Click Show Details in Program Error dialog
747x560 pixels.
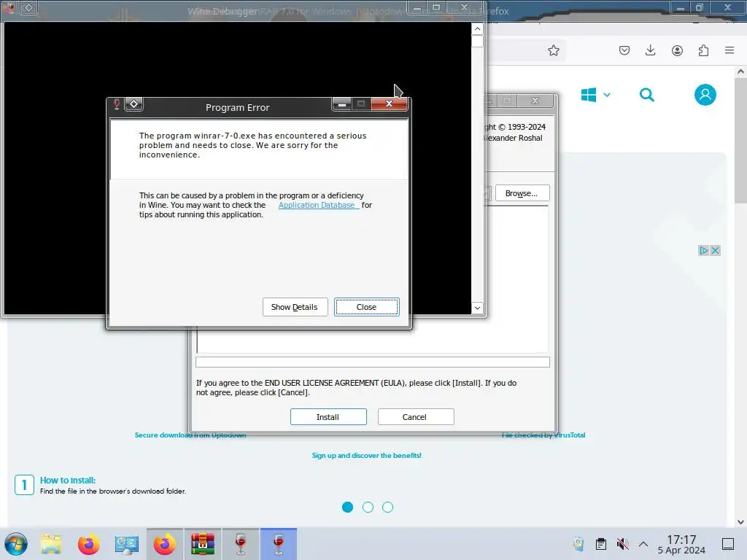coord(295,307)
